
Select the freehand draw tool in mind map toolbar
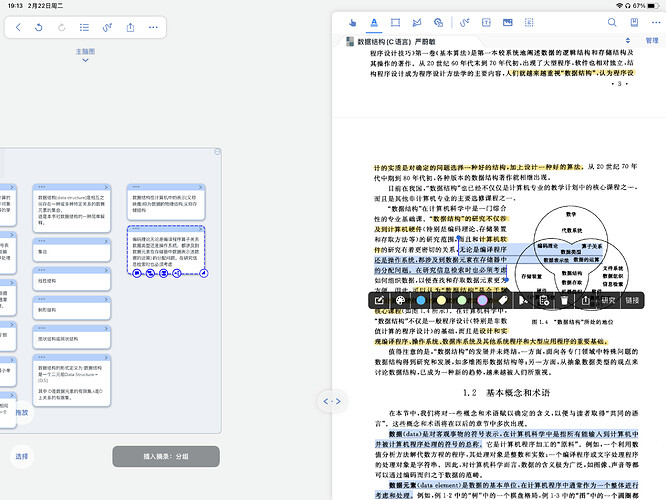(x=107, y=28)
